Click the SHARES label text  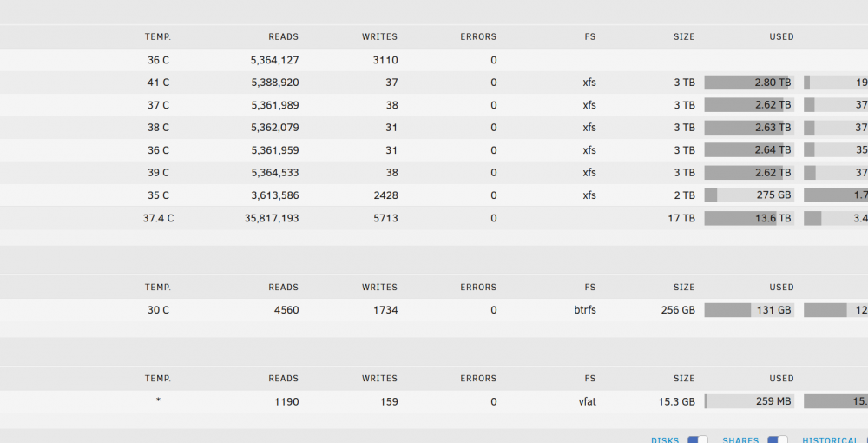tap(740, 440)
